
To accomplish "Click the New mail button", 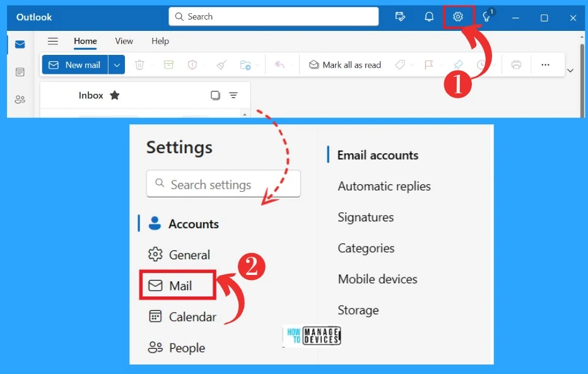I will pos(75,65).
